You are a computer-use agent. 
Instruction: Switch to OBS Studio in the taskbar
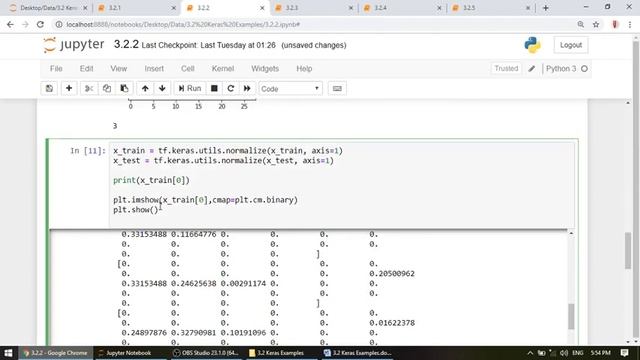point(206,353)
